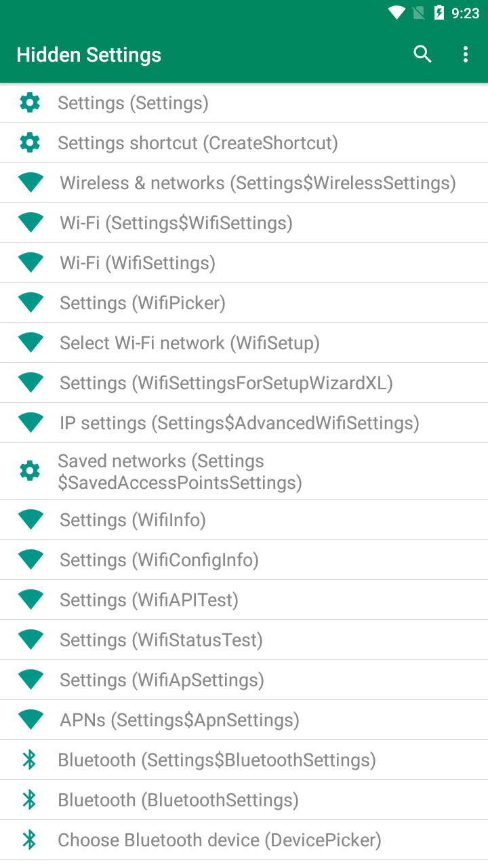
Task: Click the Wi-Fi icon next to Wireless & networks
Action: pos(30,182)
